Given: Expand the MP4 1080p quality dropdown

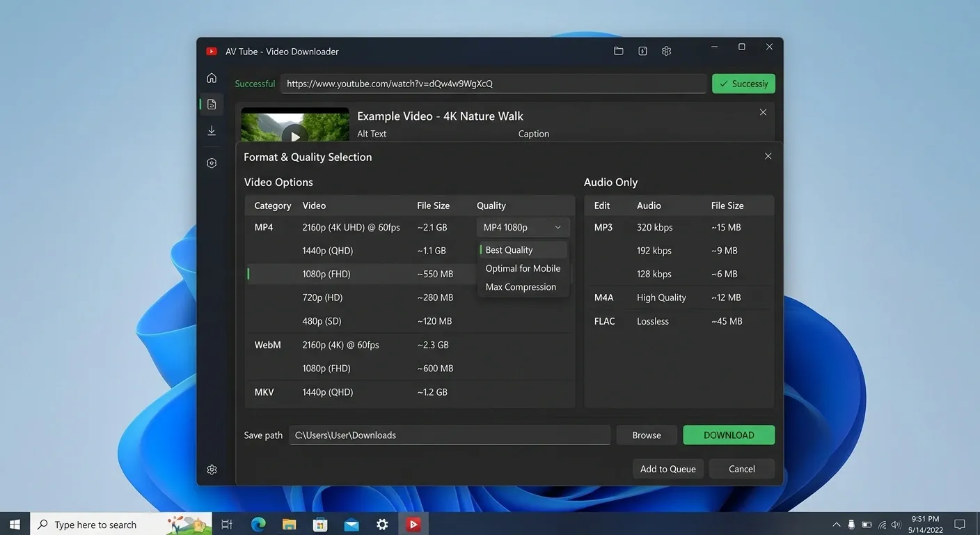Looking at the screenshot, I should click(523, 227).
